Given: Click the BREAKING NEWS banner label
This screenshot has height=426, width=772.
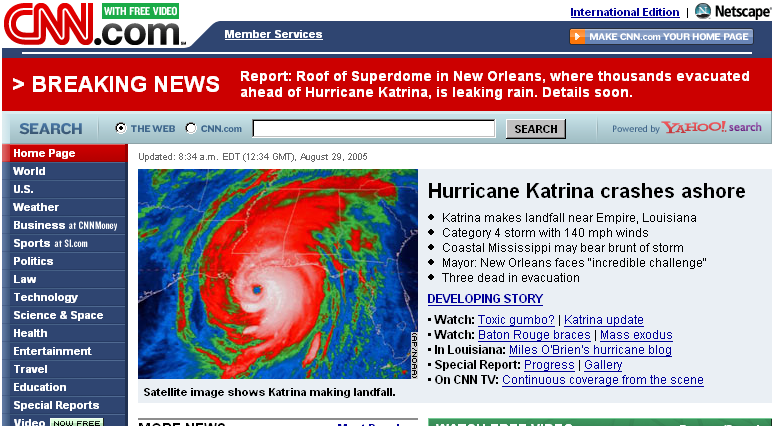Looking at the screenshot, I should (116, 84).
